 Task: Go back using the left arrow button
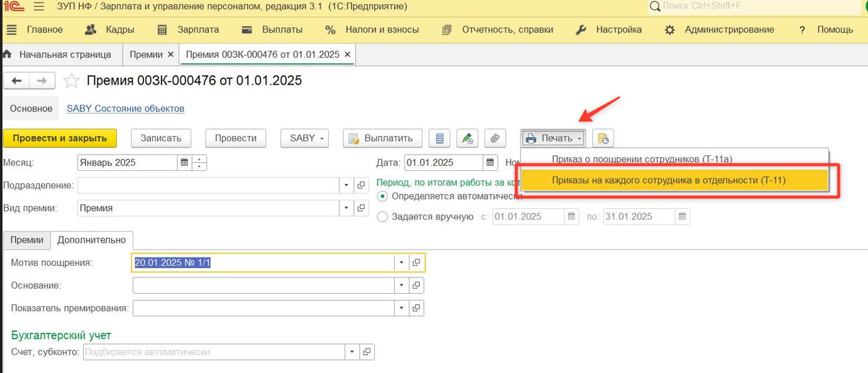(x=17, y=81)
